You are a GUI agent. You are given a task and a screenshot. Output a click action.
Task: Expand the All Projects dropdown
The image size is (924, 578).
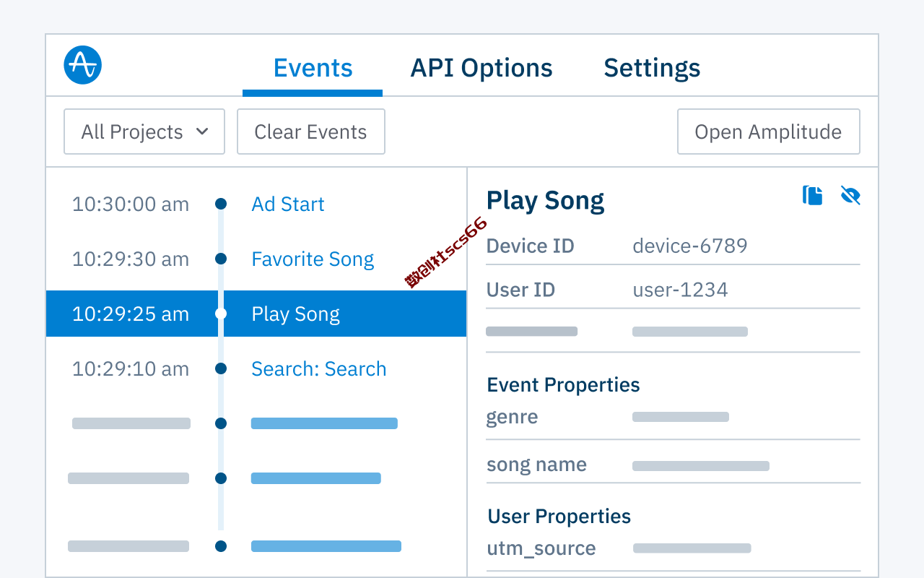(x=144, y=131)
